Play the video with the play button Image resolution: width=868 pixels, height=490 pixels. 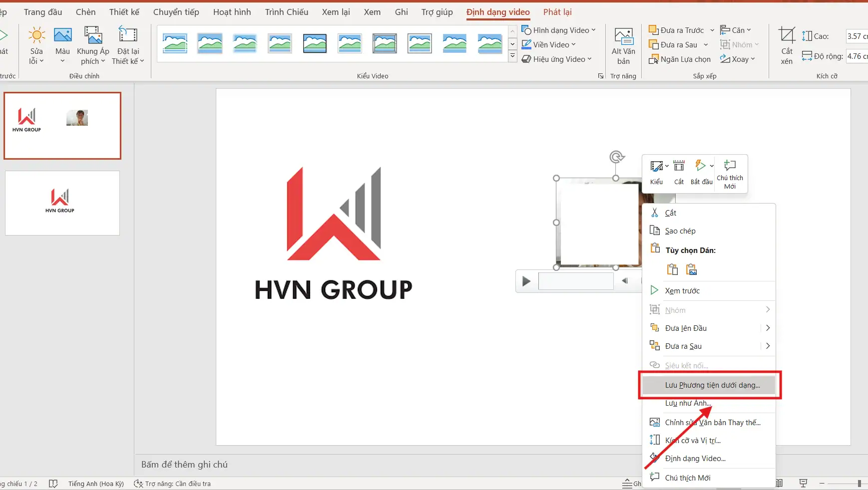(x=526, y=281)
